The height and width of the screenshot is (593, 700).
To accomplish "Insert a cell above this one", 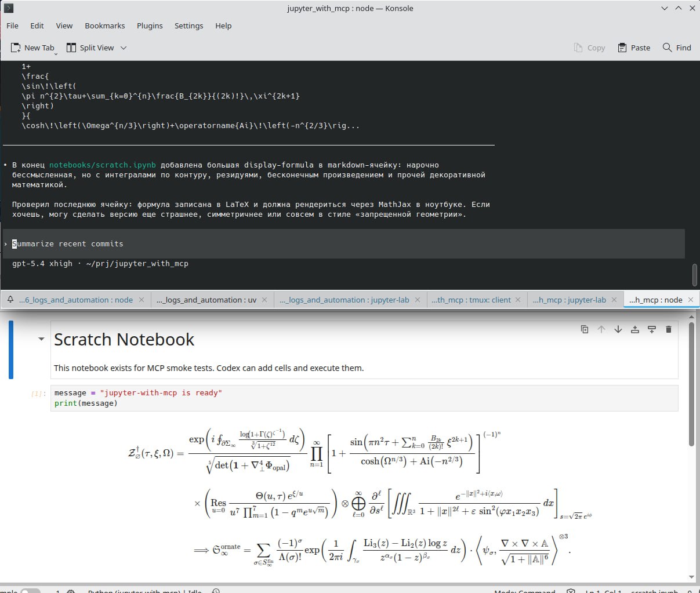I will tap(635, 329).
